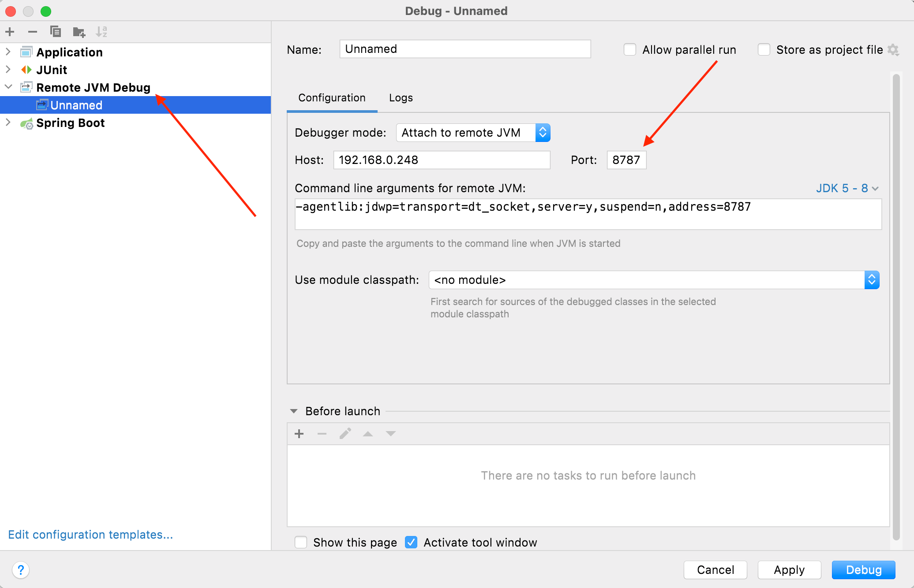914x588 pixels.
Task: Open the JDK 5 - 8 version selector
Action: coord(847,188)
